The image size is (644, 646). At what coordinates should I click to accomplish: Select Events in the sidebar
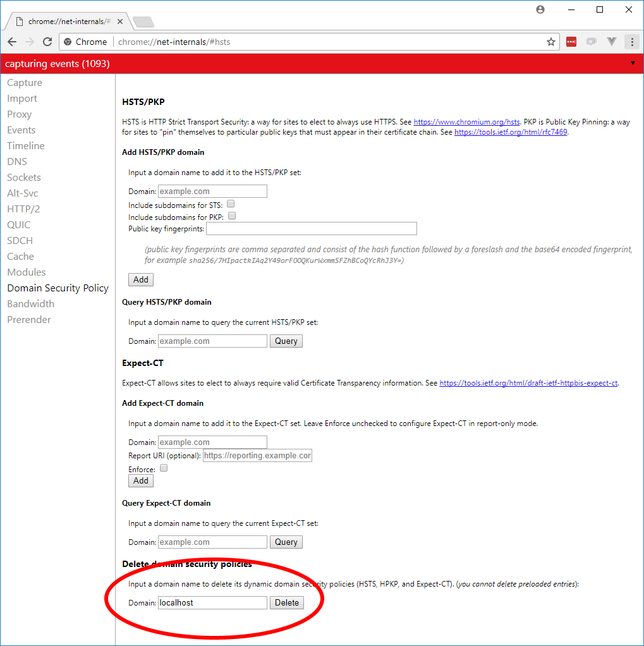(x=21, y=130)
